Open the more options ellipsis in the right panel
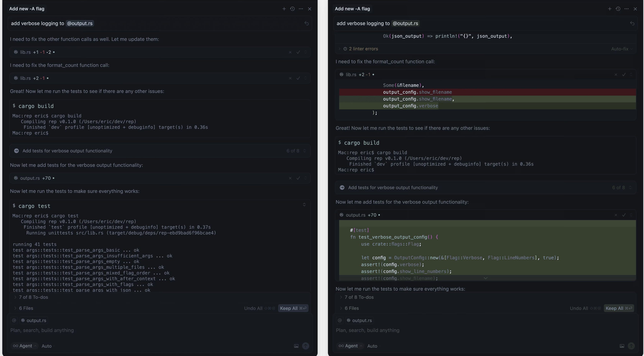644x356 pixels. click(626, 9)
